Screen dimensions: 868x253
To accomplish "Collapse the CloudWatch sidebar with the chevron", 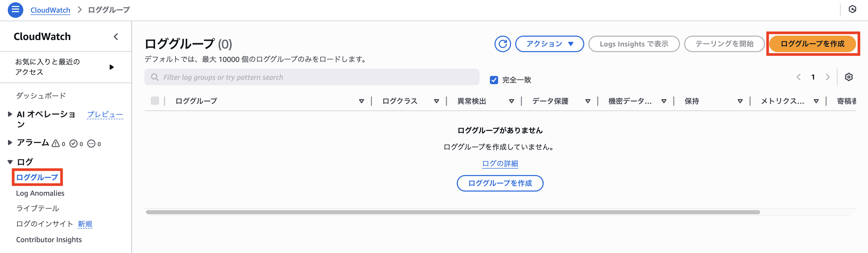I will click(116, 37).
